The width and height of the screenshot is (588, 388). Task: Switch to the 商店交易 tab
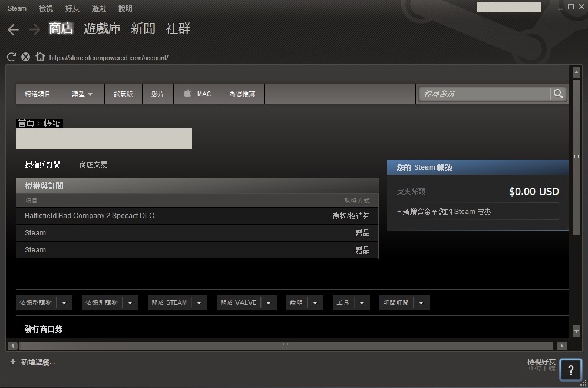pyautogui.click(x=93, y=165)
